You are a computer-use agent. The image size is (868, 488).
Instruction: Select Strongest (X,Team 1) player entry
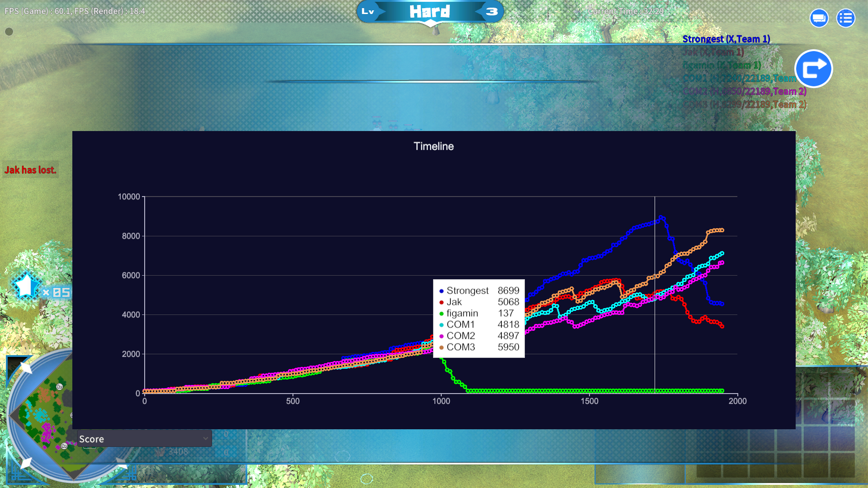(726, 39)
